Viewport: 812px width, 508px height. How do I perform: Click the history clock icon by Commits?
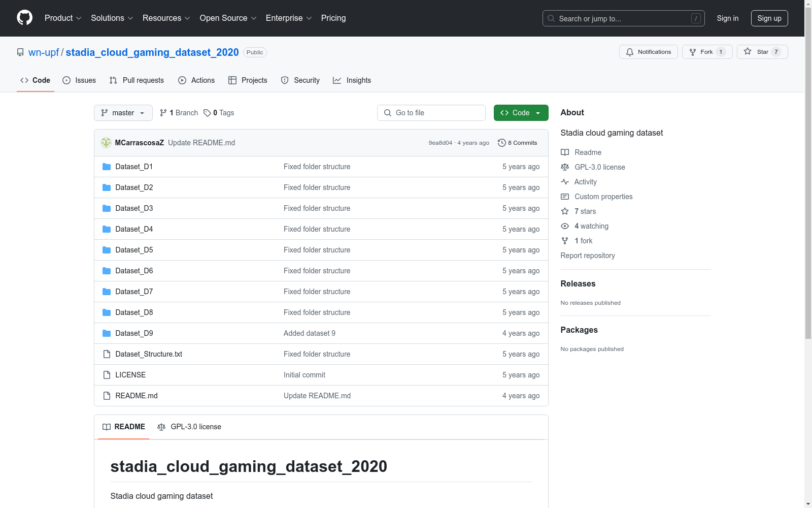pyautogui.click(x=502, y=143)
